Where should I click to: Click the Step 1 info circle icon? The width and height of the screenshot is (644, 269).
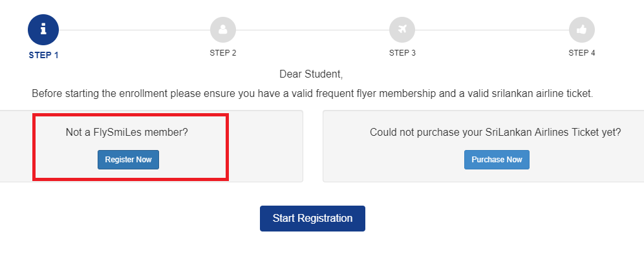click(x=43, y=30)
